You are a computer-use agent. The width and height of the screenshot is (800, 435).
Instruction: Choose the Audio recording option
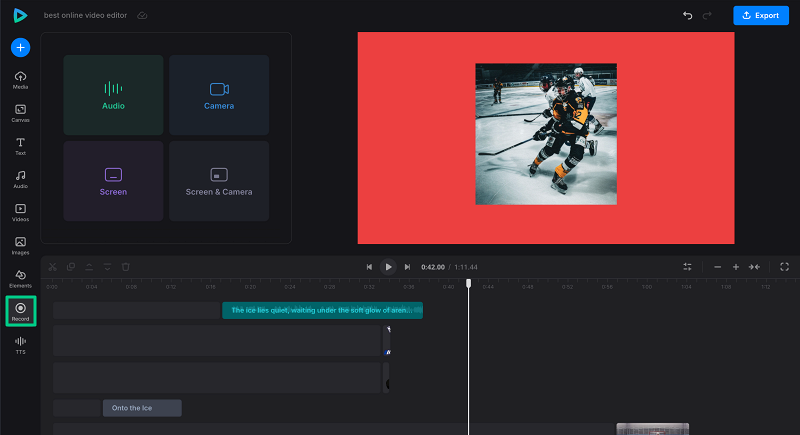pos(113,95)
